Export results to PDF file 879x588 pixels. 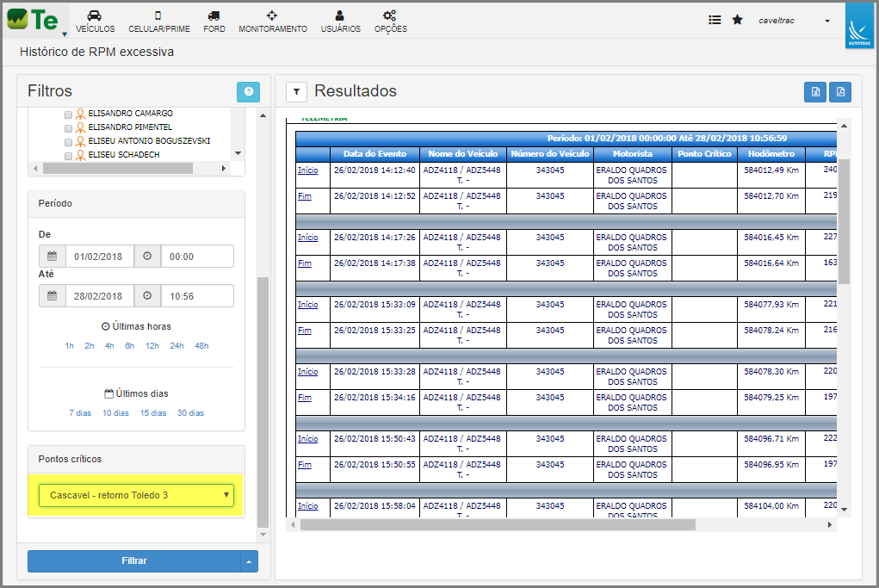click(x=840, y=92)
